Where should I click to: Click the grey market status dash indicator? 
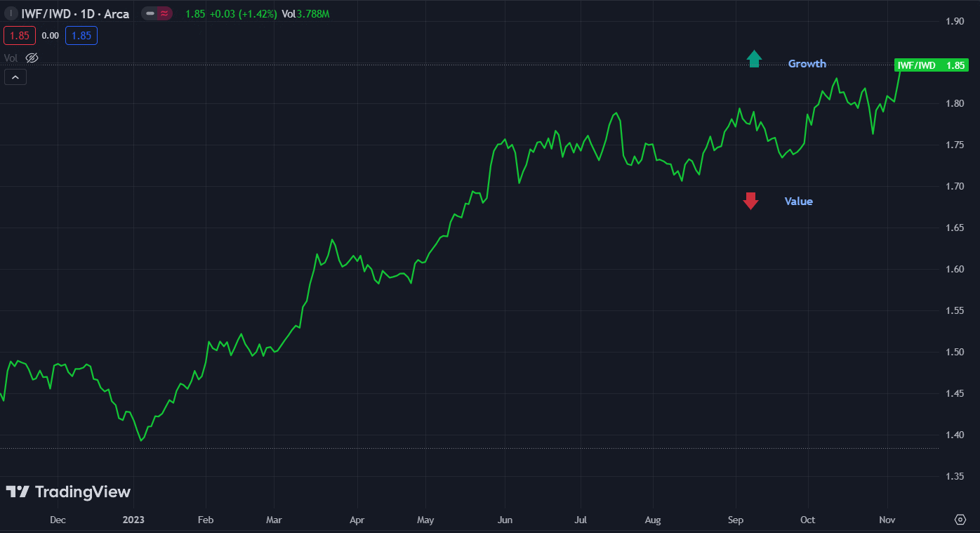(150, 13)
